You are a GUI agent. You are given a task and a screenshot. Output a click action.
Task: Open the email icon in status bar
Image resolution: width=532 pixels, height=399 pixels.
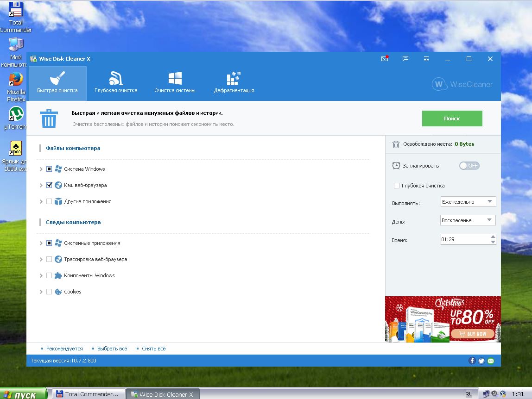point(491,361)
